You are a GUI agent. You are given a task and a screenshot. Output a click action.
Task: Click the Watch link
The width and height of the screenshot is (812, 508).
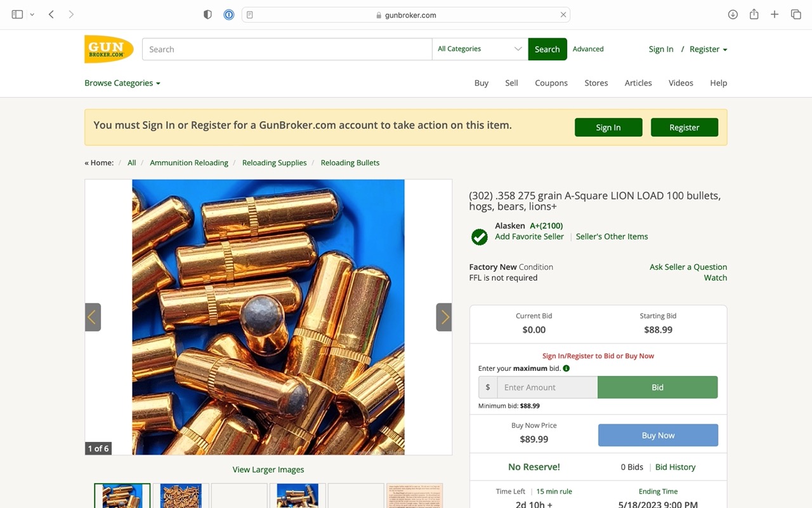[715, 278]
